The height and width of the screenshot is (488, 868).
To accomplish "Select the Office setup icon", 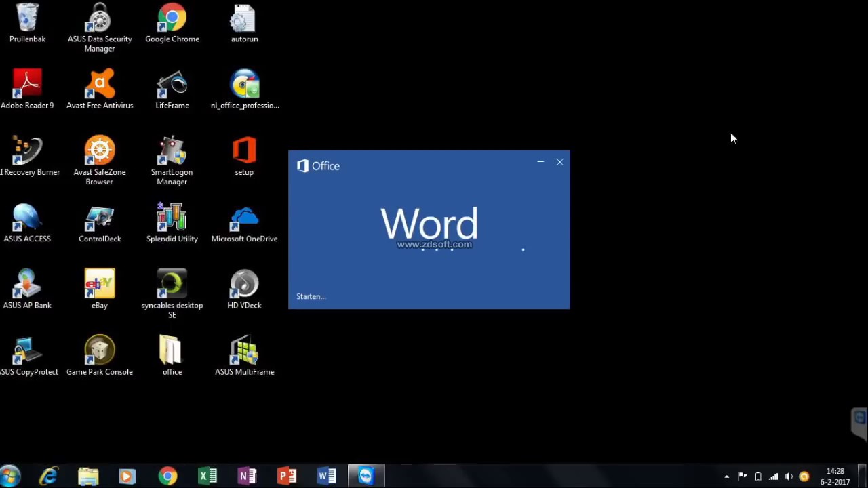I will [244, 157].
